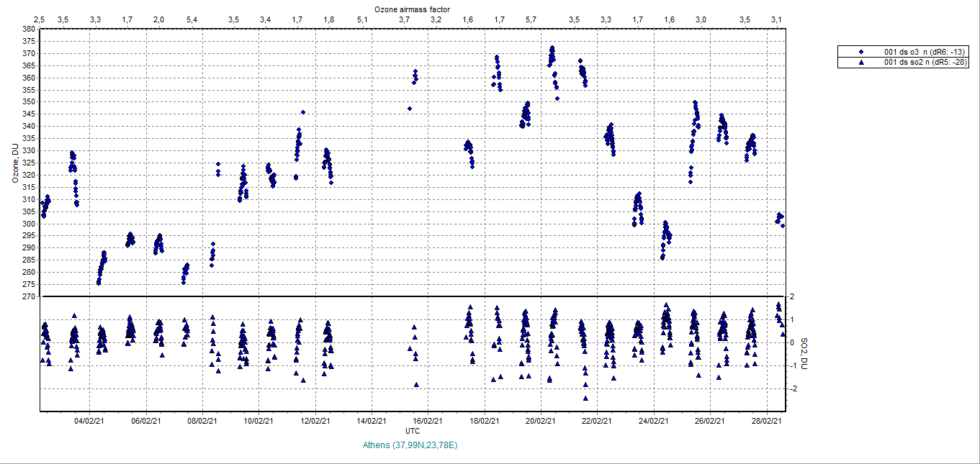Click the 'Ozone, DU' left axis title
The width and height of the screenshot is (980, 464).
(15, 163)
